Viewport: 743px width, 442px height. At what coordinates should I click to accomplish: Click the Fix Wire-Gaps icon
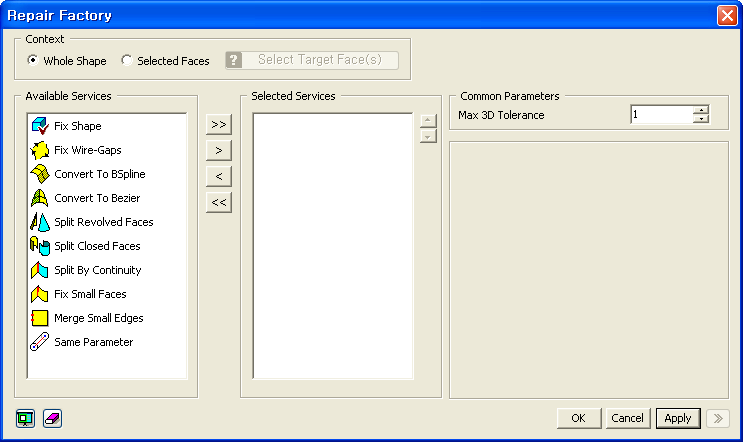point(40,150)
